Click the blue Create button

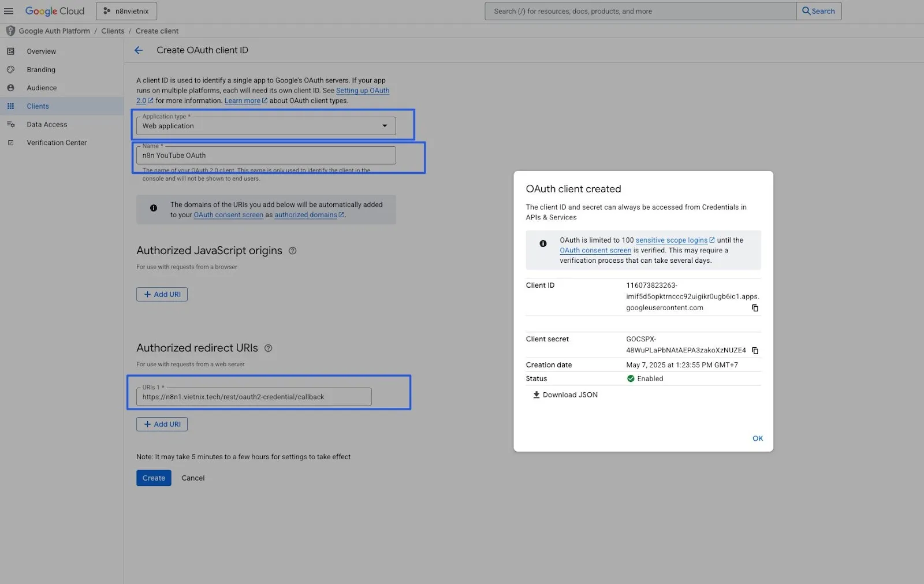[x=154, y=478]
